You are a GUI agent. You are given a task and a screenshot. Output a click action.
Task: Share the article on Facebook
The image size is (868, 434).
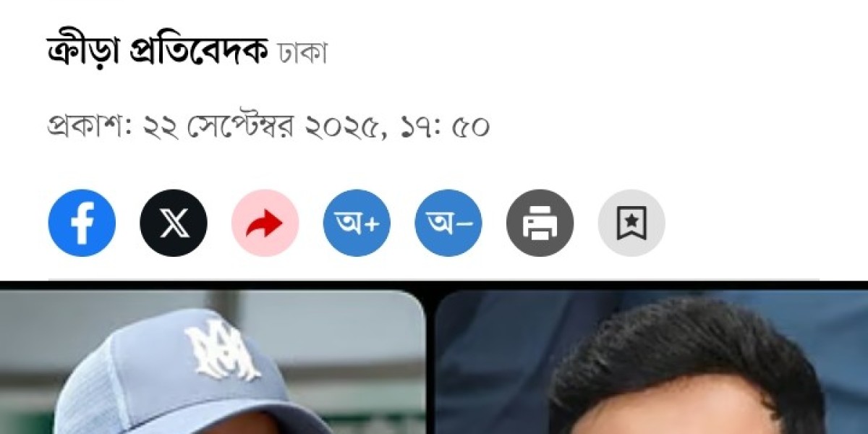coord(82,223)
